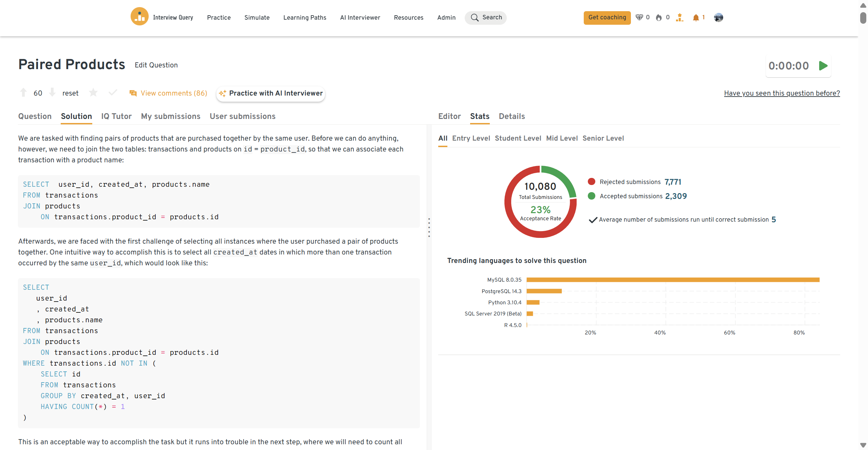The image size is (868, 450).
Task: Start the timer with play button
Action: tap(823, 66)
